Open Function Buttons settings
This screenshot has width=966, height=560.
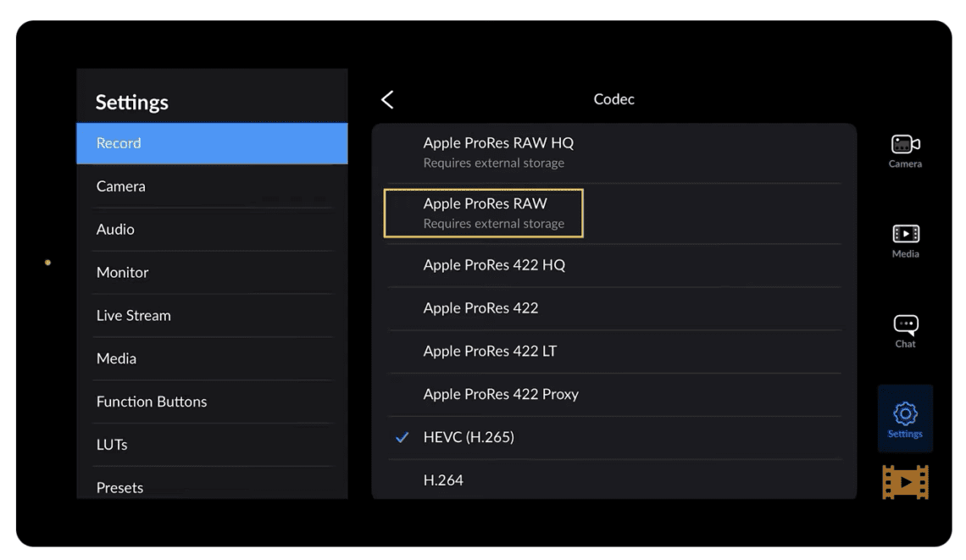[x=152, y=402]
